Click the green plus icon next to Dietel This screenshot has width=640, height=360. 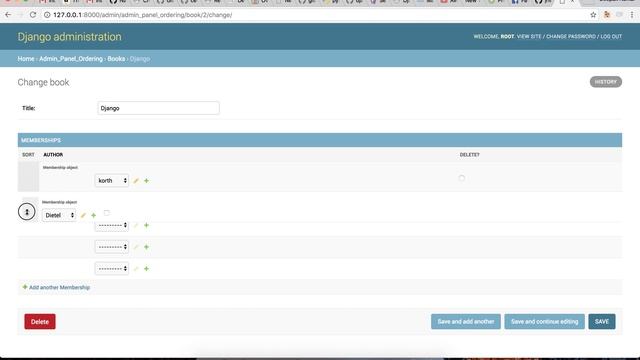click(x=93, y=215)
